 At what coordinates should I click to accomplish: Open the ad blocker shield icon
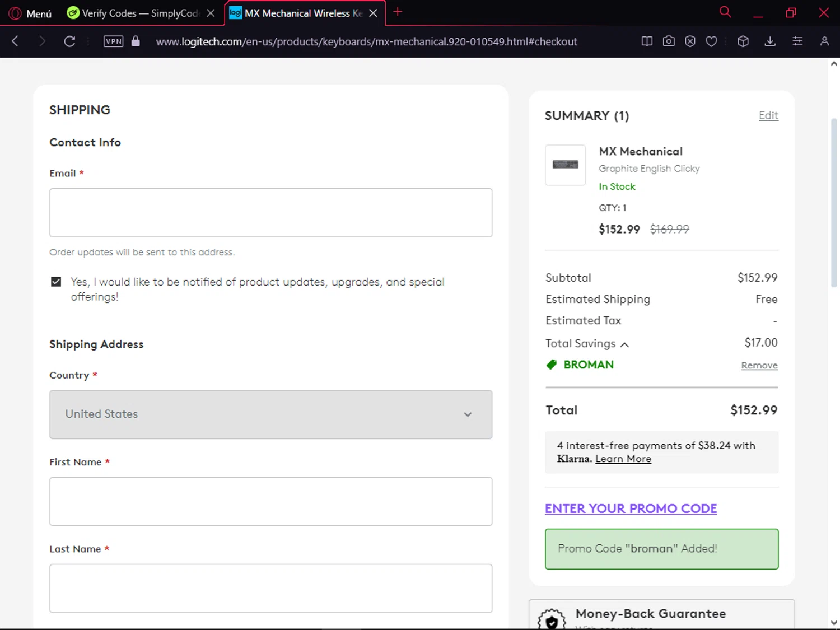pyautogui.click(x=690, y=41)
